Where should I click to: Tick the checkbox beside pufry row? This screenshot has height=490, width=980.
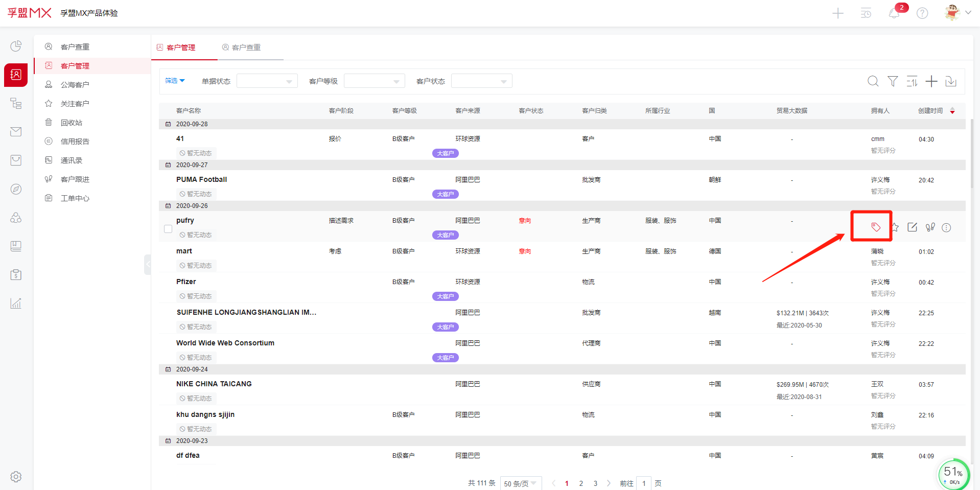tap(168, 229)
